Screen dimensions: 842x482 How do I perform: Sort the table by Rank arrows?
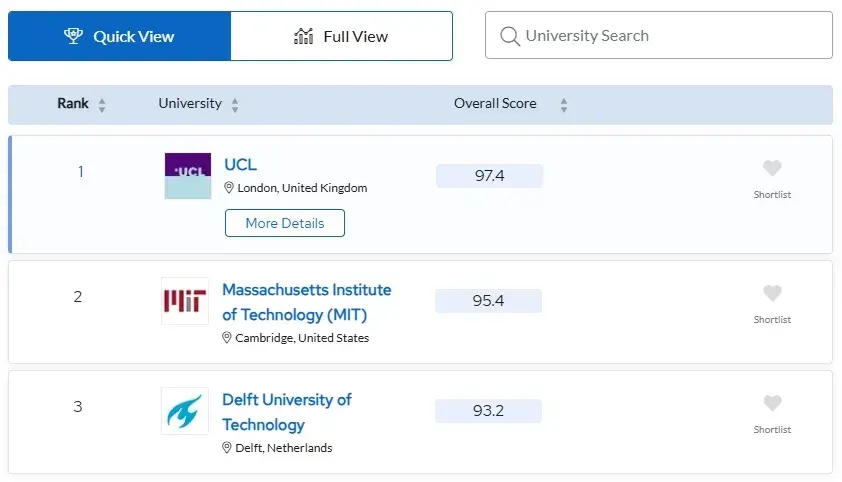[x=102, y=105]
